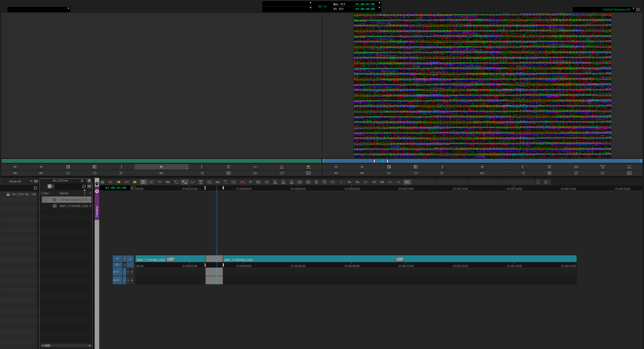Viewport: 644px width, 349px height.
Task: Click color swatch of Untitled Sequence.03
Action: (45, 200)
